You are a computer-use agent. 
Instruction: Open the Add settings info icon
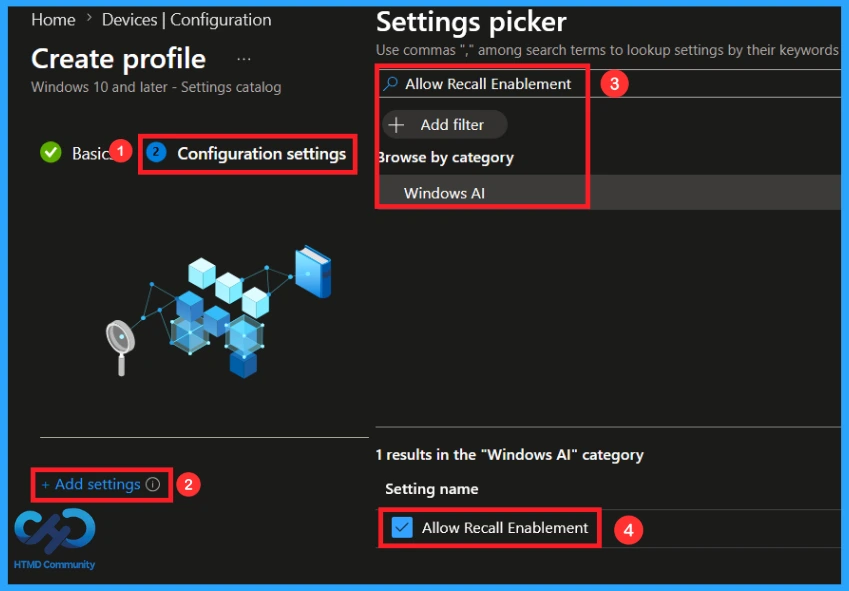[x=153, y=484]
